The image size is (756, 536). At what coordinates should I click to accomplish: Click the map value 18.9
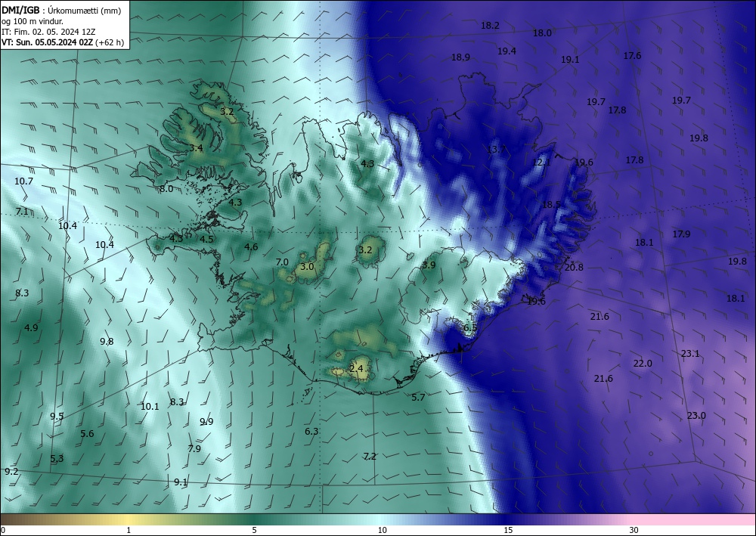pos(460,57)
